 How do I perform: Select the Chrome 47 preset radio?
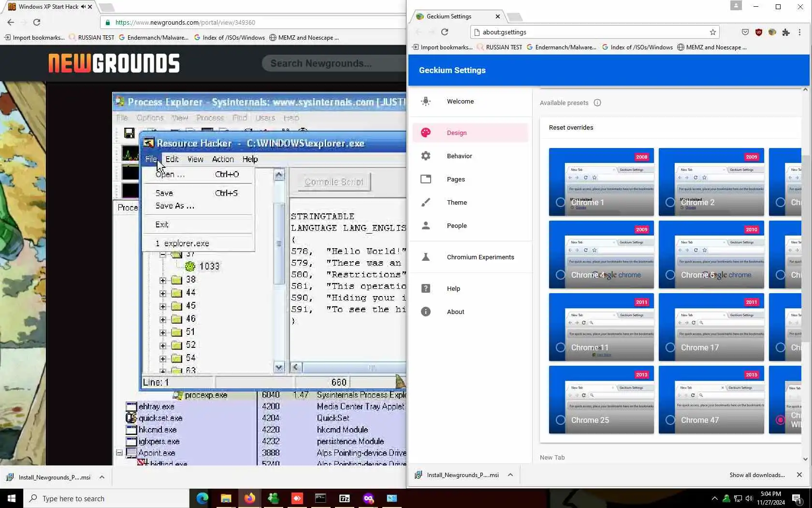click(x=670, y=420)
